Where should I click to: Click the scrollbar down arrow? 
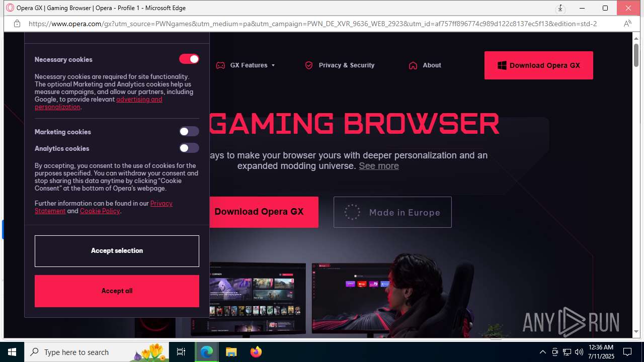pyautogui.click(x=636, y=332)
